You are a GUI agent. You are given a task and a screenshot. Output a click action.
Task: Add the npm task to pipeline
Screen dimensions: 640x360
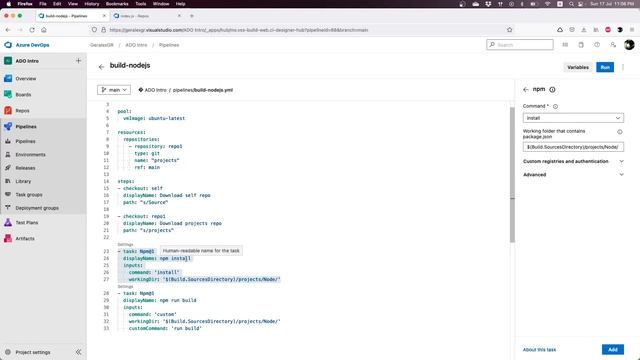click(x=613, y=349)
